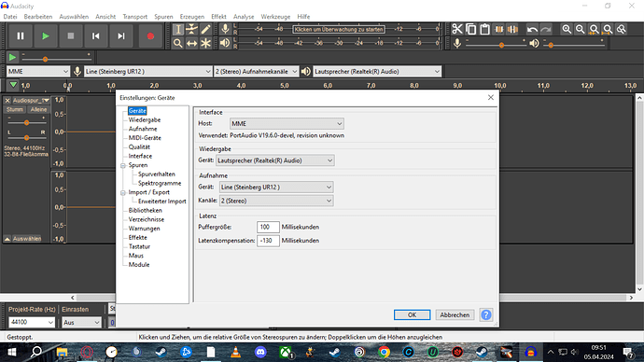Open the Effekt menu
Viewport: 644px width, 362px height.
[218, 17]
